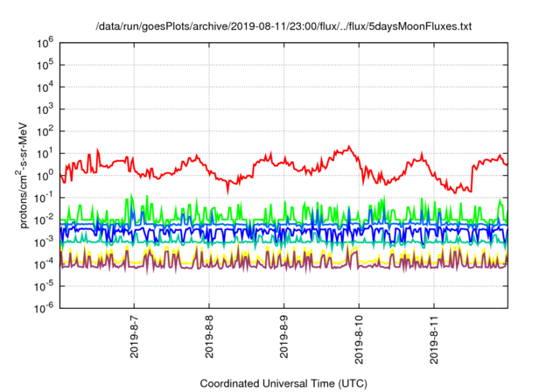Click the 10^-1 y-axis tick label
Viewport: 560px width, 392px height.
point(45,198)
